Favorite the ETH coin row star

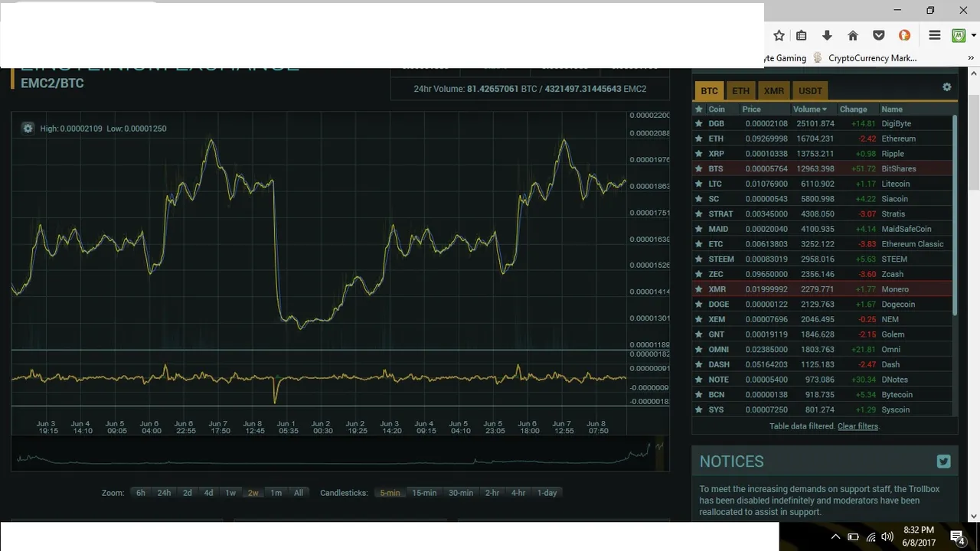(x=698, y=139)
